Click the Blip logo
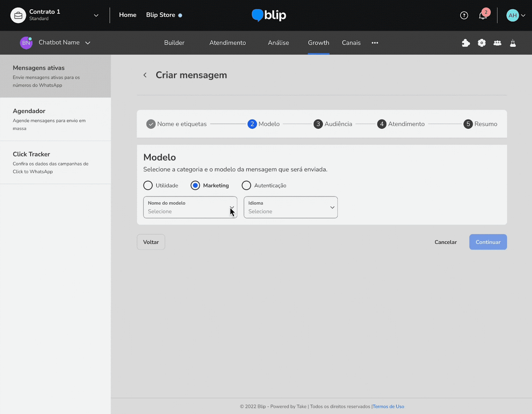532x414 pixels. pyautogui.click(x=269, y=15)
